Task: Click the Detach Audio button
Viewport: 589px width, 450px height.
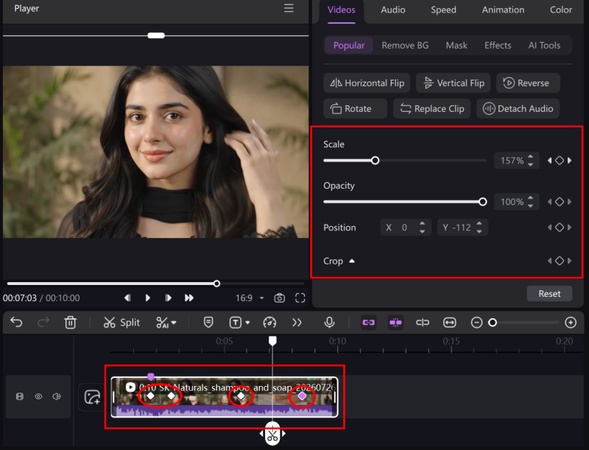Action: 518,109
